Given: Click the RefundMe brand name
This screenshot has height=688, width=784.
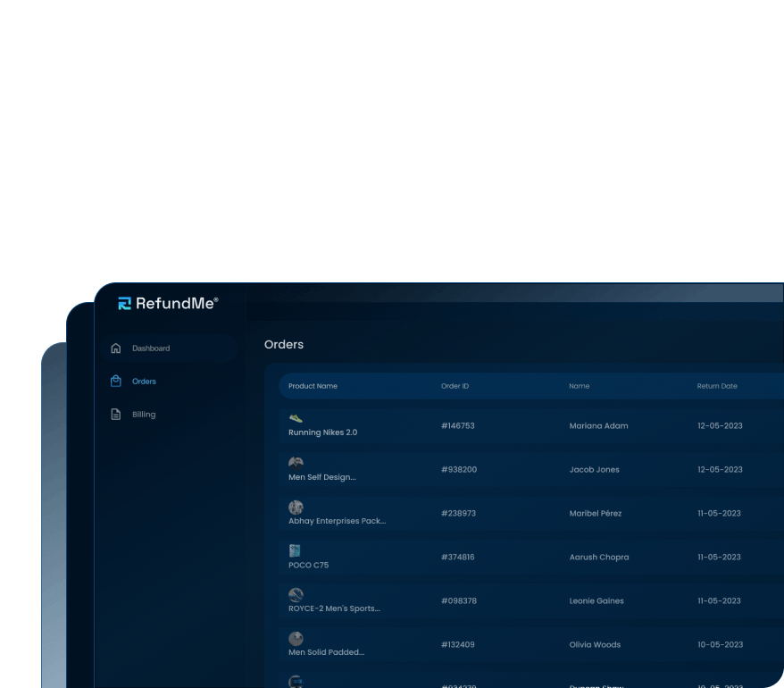Looking at the screenshot, I should [x=177, y=303].
